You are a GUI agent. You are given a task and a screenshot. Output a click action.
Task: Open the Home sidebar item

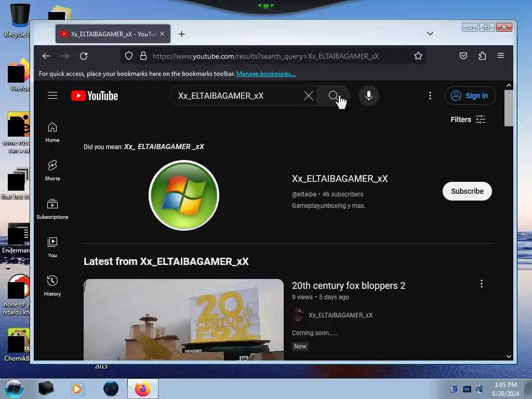click(52, 132)
